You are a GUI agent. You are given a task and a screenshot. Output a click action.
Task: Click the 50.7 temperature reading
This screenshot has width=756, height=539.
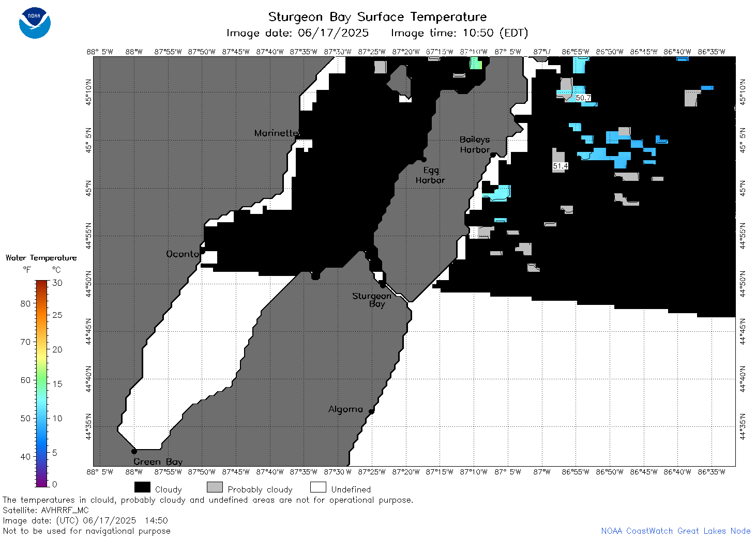coord(583,98)
